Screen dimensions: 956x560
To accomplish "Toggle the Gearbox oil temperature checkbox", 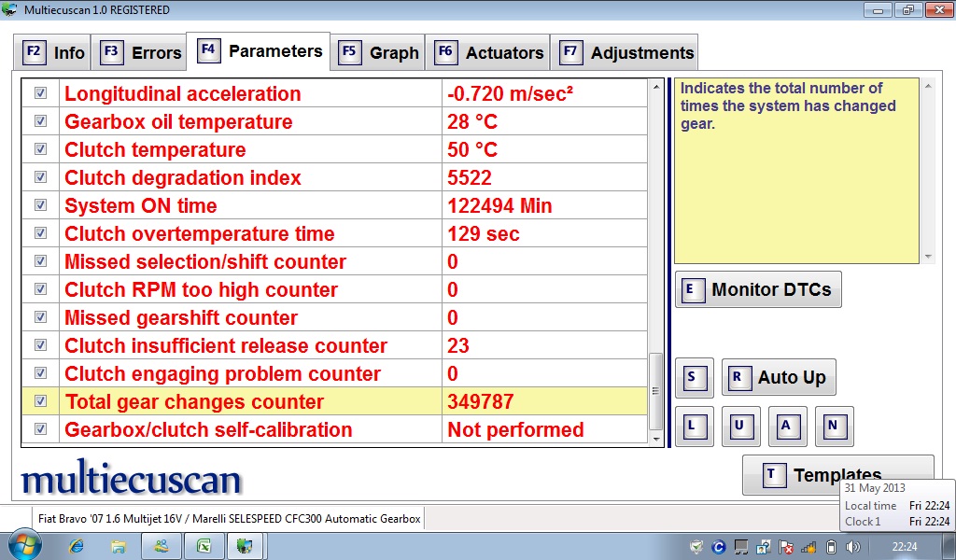I will pos(40,121).
